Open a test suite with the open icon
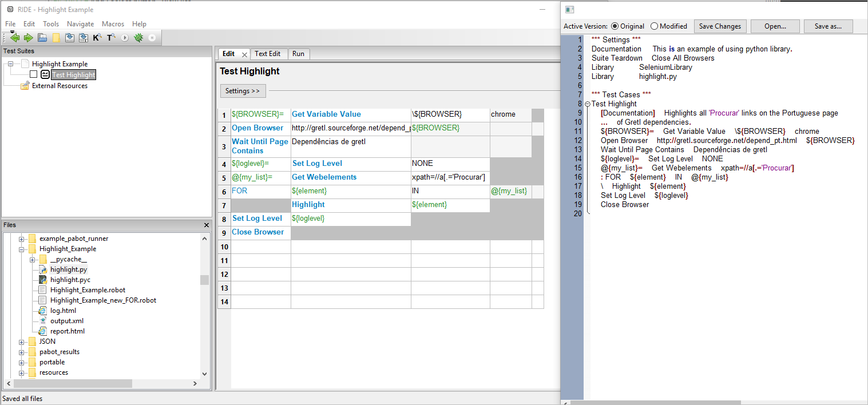 (42, 38)
